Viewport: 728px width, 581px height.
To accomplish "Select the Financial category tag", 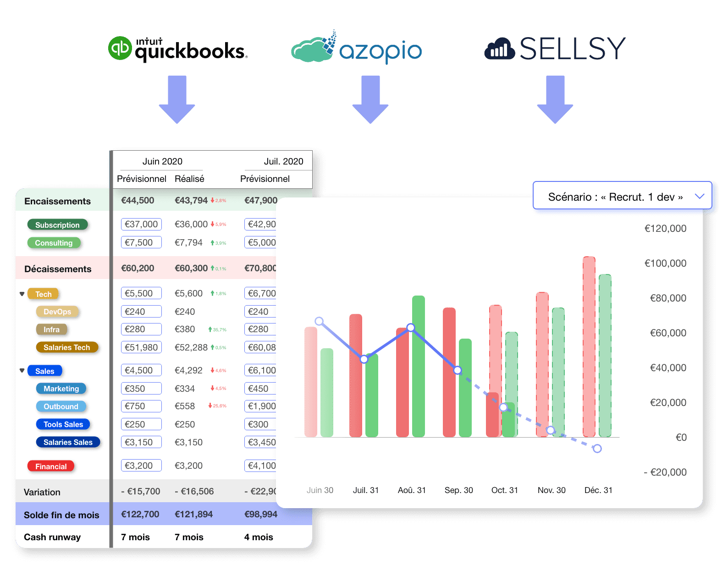I will click(51, 466).
